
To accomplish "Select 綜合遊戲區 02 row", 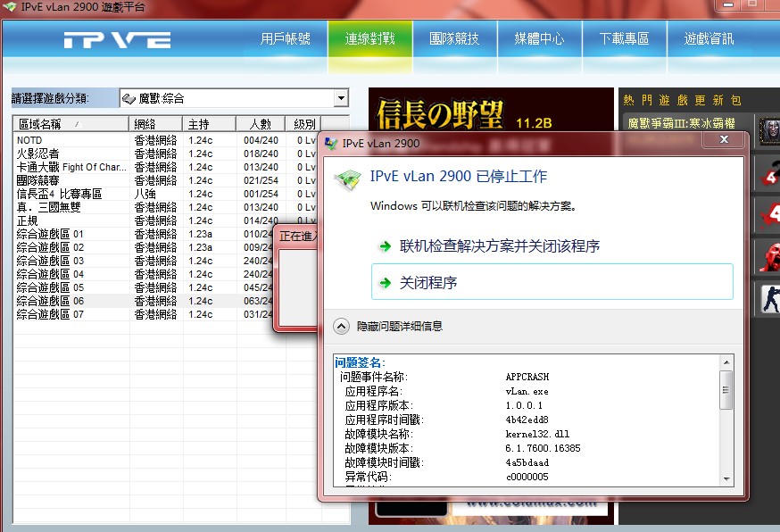I will (x=145, y=247).
